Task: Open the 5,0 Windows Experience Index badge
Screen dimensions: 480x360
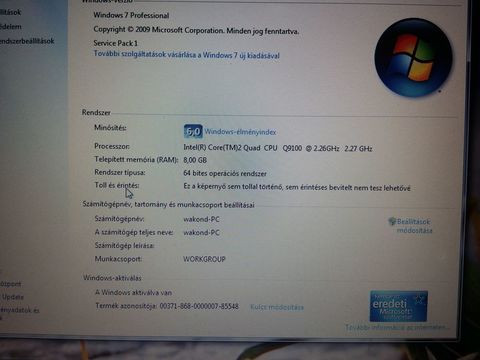Action: [193, 131]
